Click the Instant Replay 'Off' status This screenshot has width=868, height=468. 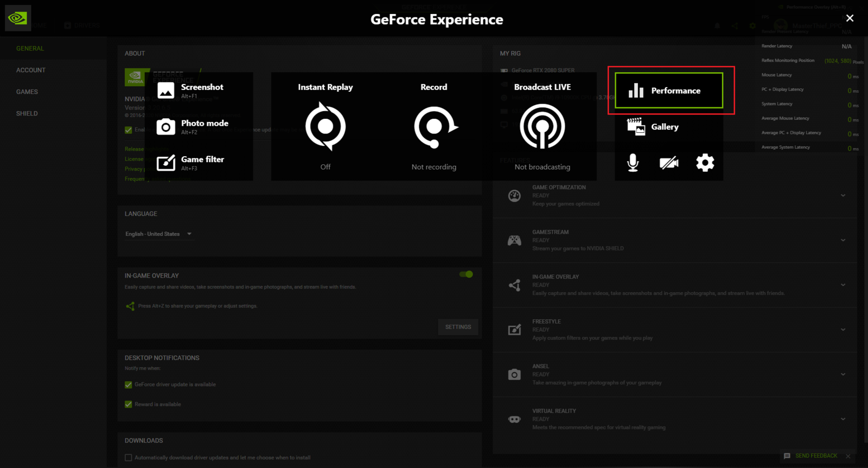point(325,167)
